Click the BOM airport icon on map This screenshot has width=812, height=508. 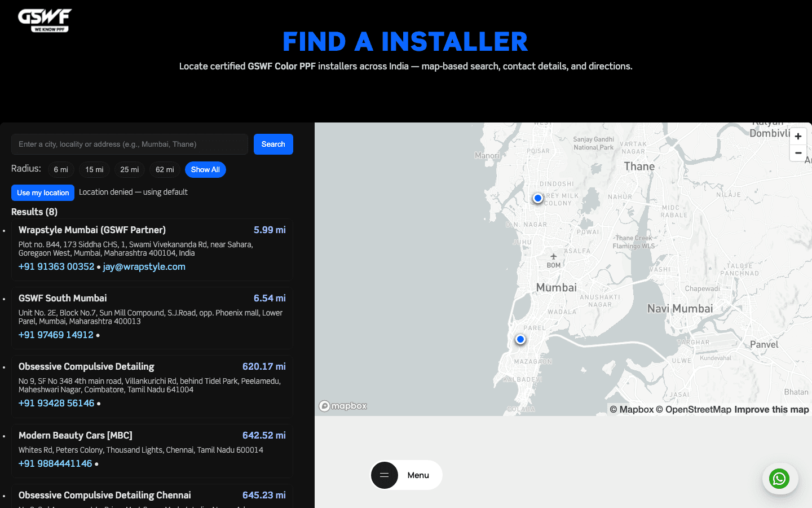point(554,257)
